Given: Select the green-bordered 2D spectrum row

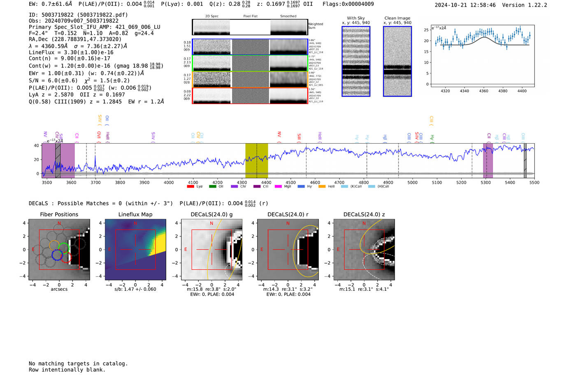Looking at the screenshot, I should 250,63.
